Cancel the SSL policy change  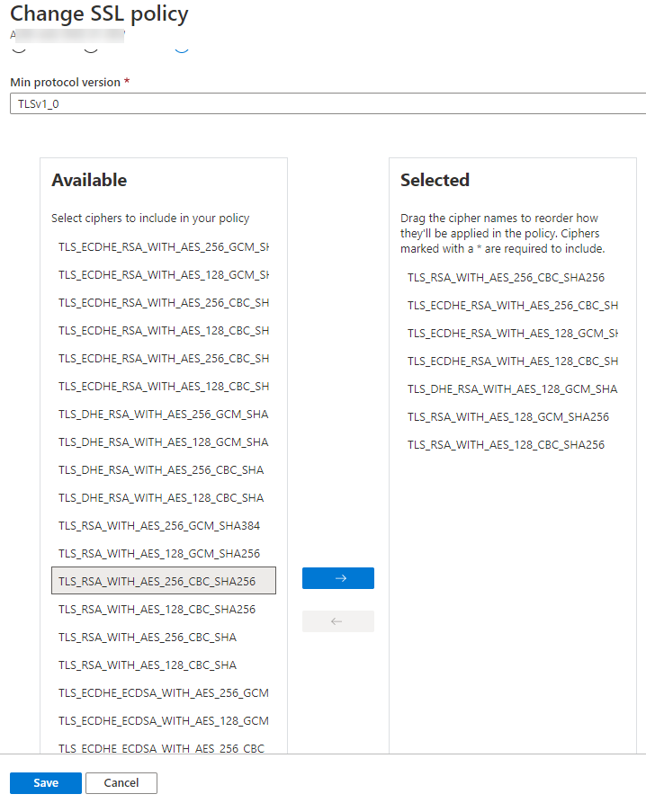coord(121,783)
